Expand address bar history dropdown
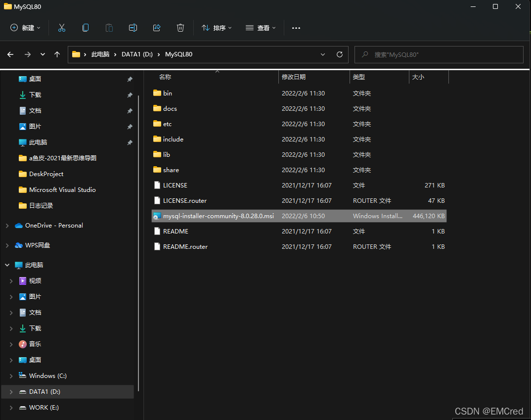Screen dimensions: 531x420 pos(323,54)
